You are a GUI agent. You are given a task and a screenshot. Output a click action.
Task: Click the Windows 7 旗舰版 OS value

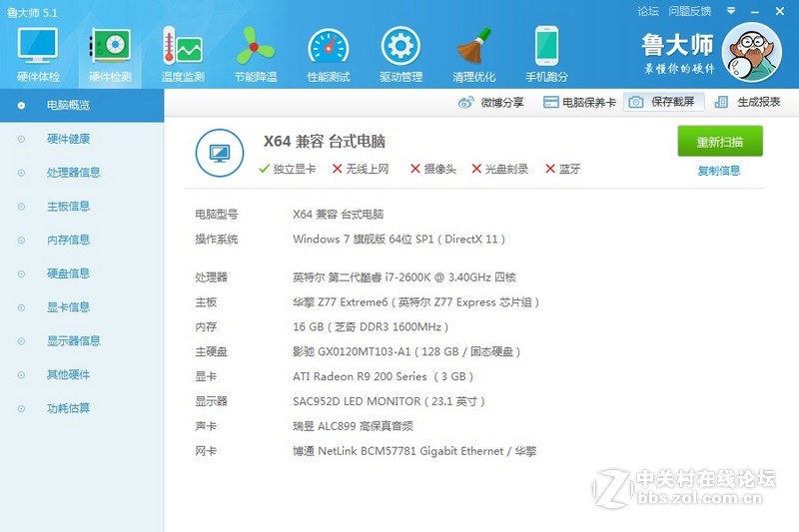399,240
